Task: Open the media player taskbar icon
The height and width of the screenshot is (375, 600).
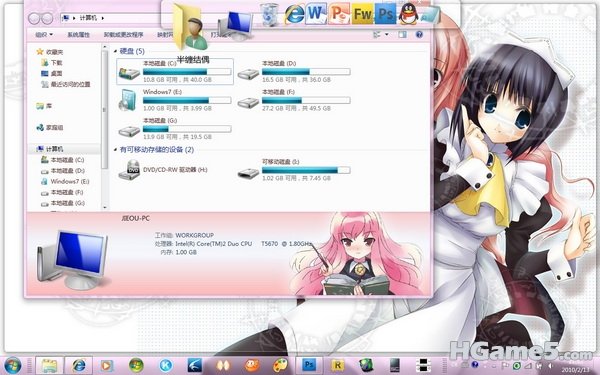Action: [107, 365]
